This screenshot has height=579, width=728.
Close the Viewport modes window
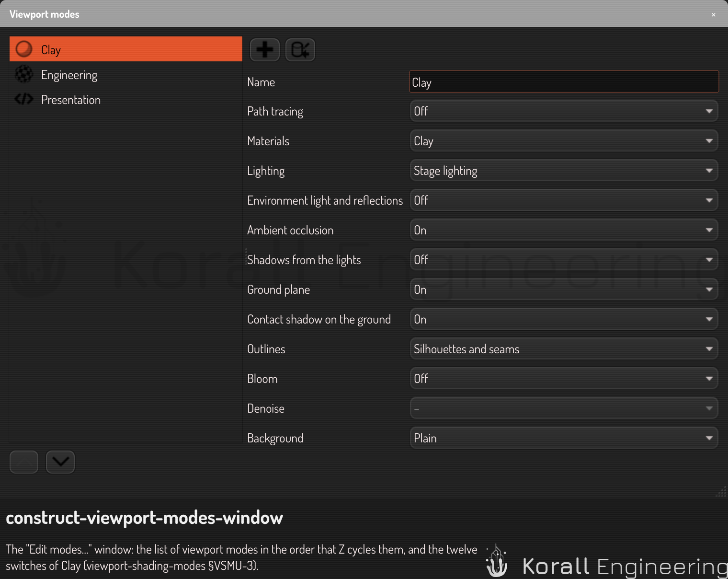pos(714,14)
